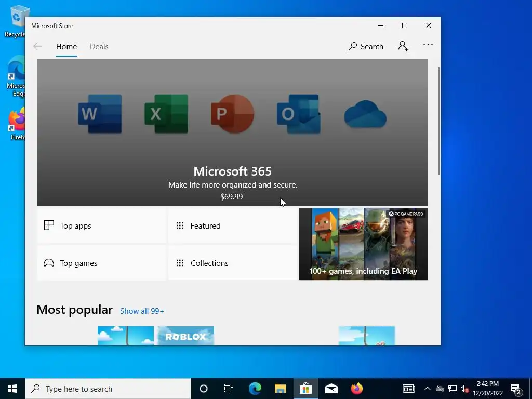Viewport: 532px width, 399px height.
Task: Launch Microsoft Edge from the taskbar
Action: click(255, 389)
